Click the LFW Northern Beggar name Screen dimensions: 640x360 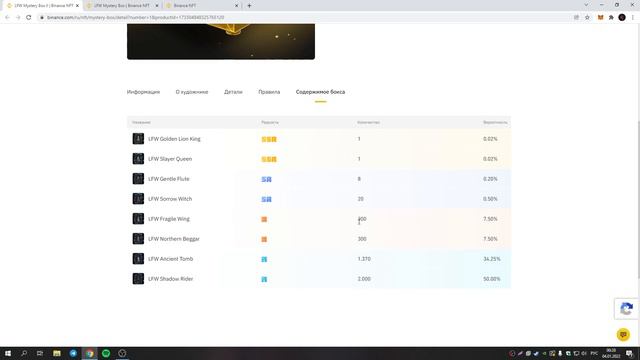pyautogui.click(x=174, y=239)
